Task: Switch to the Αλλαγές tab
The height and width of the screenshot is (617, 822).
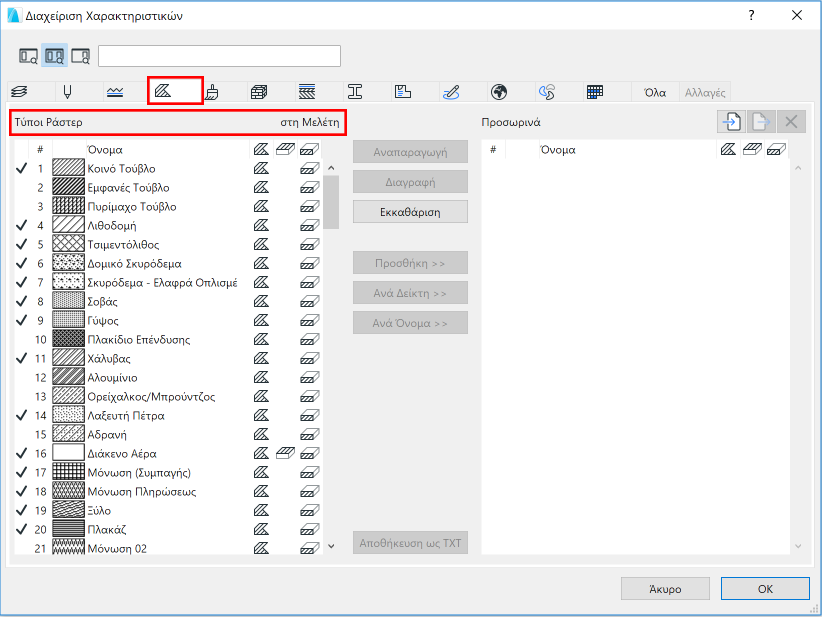Action: (x=705, y=93)
